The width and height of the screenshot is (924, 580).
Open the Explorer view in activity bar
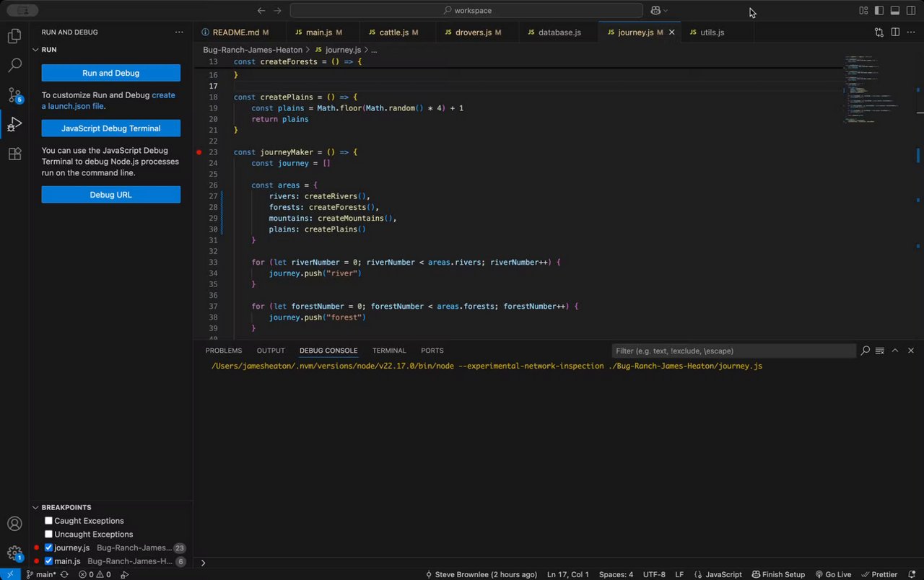(14, 36)
